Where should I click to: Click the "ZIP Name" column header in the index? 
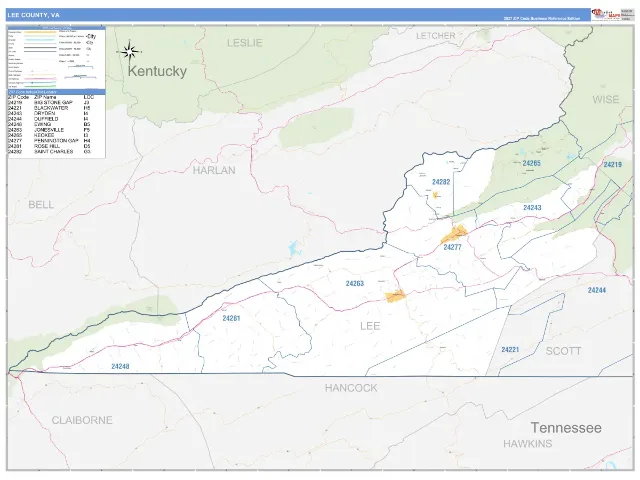[45, 98]
